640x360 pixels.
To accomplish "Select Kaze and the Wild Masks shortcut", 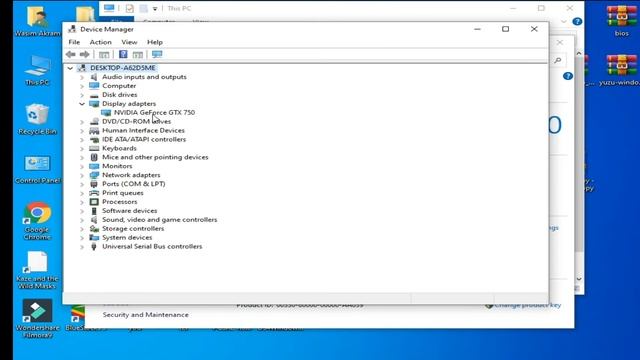I will 37,270.
